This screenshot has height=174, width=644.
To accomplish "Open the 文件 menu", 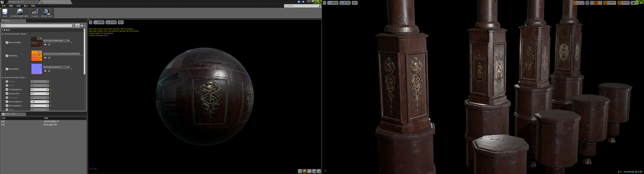I will tap(4, 6).
